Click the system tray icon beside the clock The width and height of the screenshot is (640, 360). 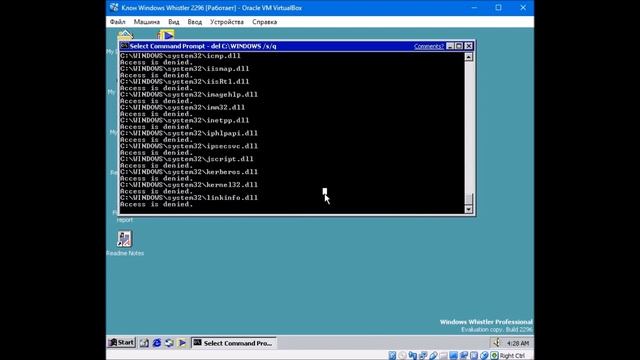[496, 343]
